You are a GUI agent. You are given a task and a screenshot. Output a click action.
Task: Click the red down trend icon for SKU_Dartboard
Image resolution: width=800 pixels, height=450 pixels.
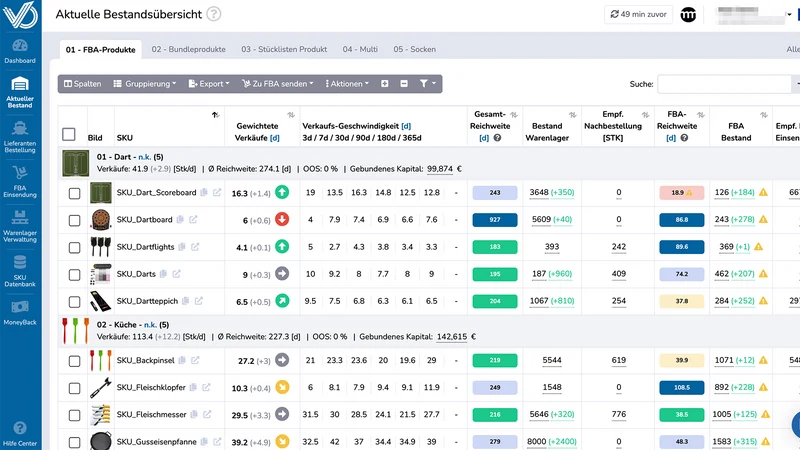282,219
